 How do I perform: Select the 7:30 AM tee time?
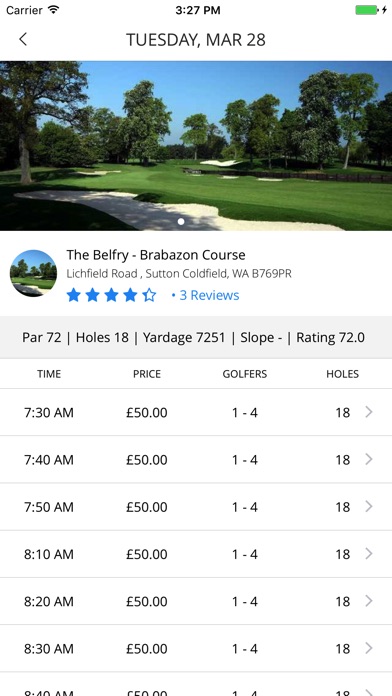(49, 413)
